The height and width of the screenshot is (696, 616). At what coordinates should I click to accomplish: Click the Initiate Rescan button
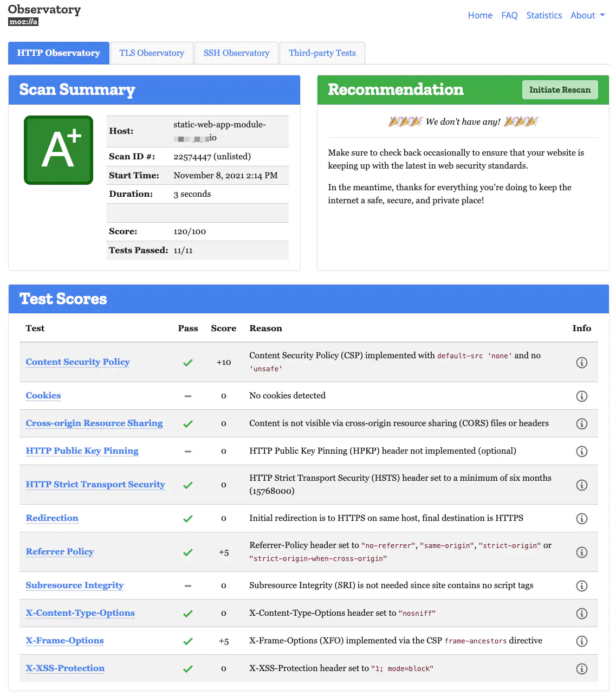click(560, 89)
